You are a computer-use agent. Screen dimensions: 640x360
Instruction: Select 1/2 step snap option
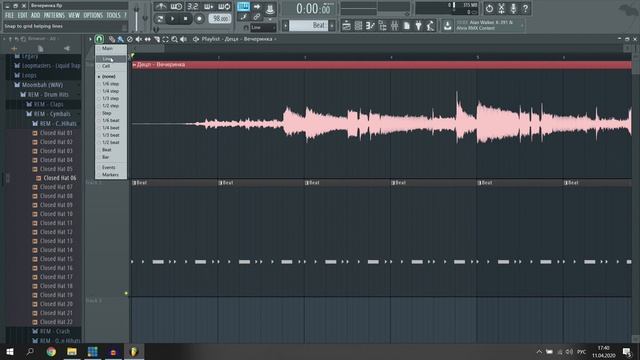point(110,106)
